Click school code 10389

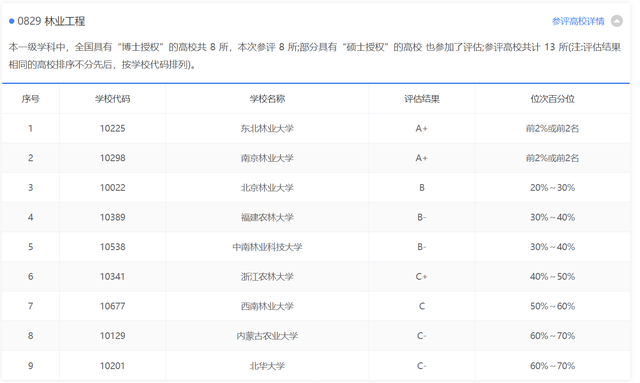click(113, 217)
